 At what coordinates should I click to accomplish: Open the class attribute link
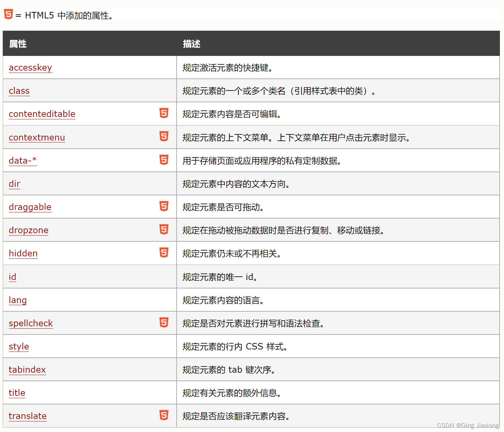click(19, 91)
